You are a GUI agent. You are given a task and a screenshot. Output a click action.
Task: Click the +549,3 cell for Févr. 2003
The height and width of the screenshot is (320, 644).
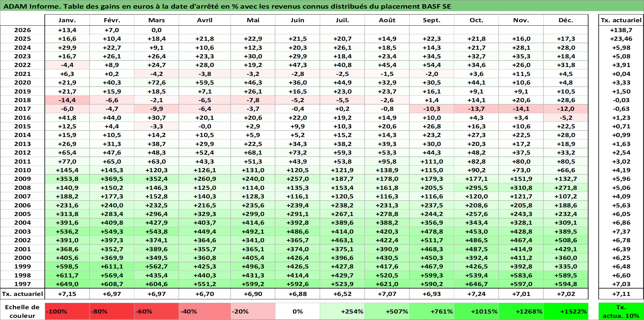[112, 231]
